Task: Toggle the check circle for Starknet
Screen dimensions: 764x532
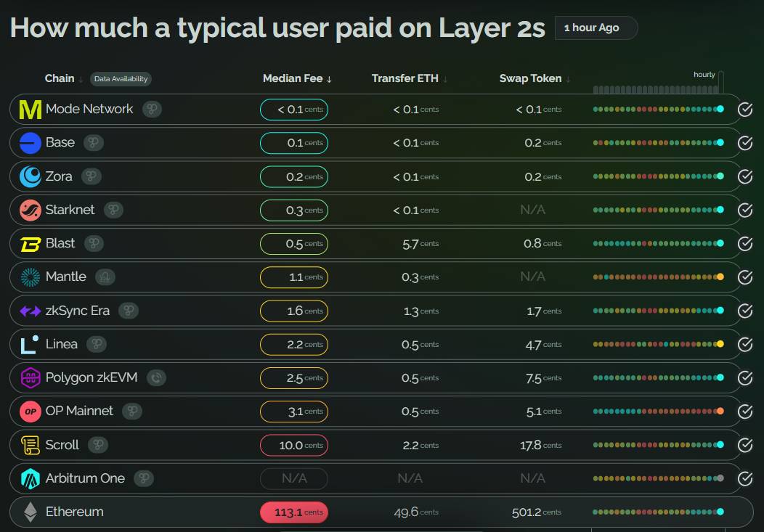Action: click(745, 210)
